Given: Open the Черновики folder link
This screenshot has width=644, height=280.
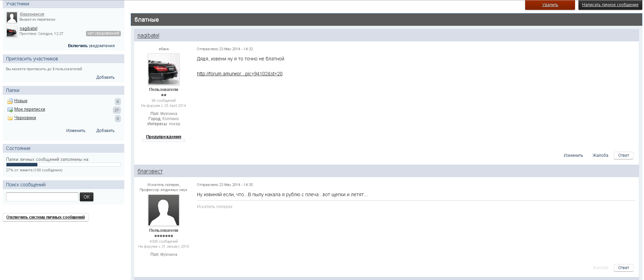Looking at the screenshot, I should [x=25, y=118].
